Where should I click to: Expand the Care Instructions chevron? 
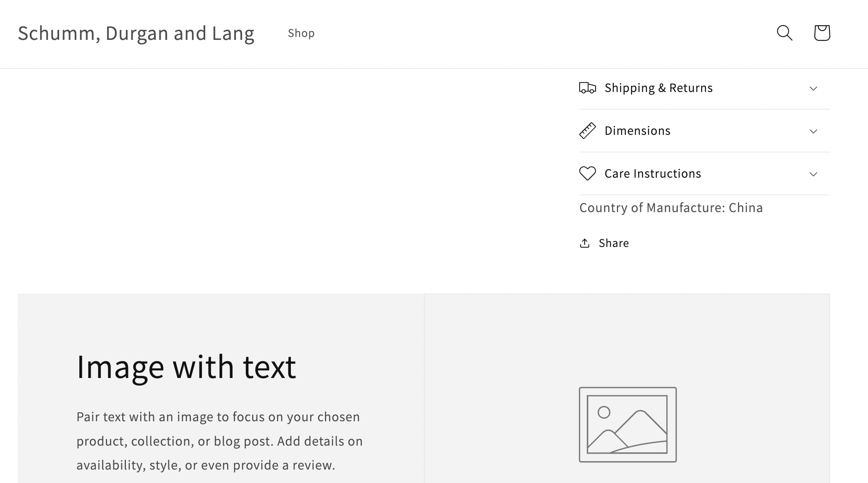813,174
